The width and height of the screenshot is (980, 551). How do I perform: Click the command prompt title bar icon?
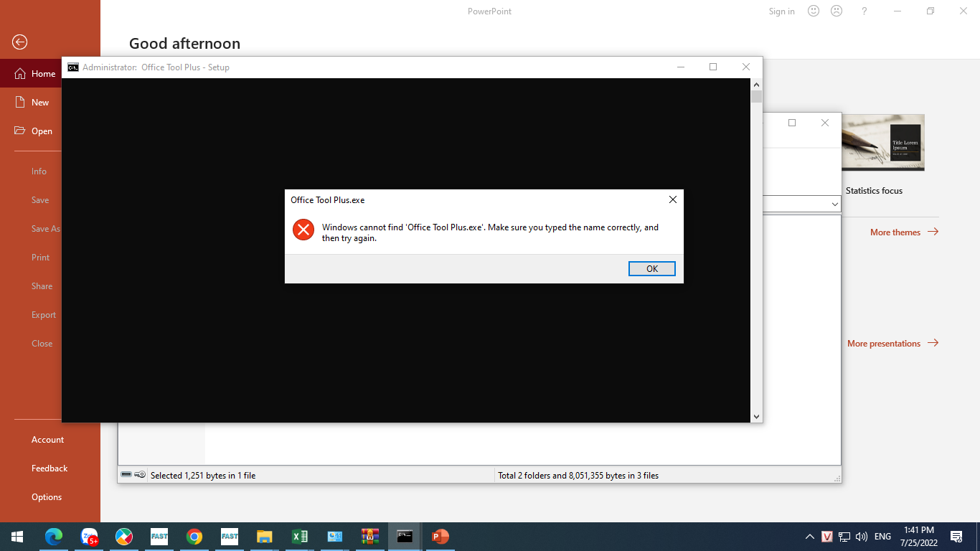[x=73, y=67]
